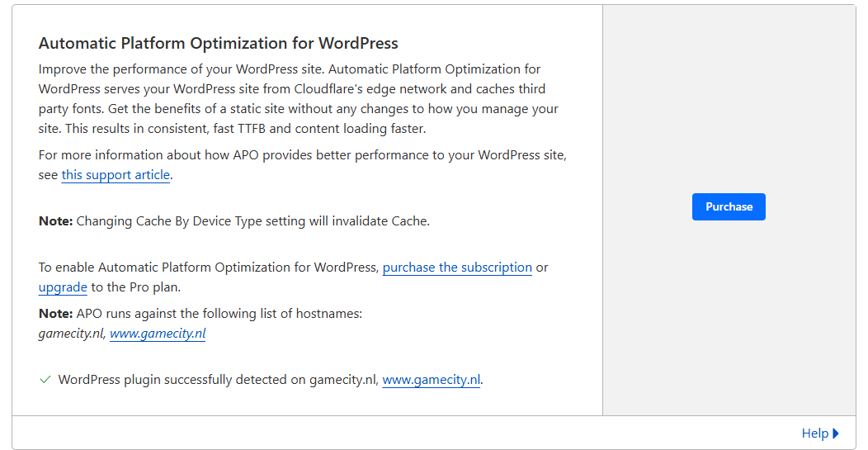Click the italic gamecity.nl hostname text
The height and width of the screenshot is (450, 868).
[x=71, y=334]
